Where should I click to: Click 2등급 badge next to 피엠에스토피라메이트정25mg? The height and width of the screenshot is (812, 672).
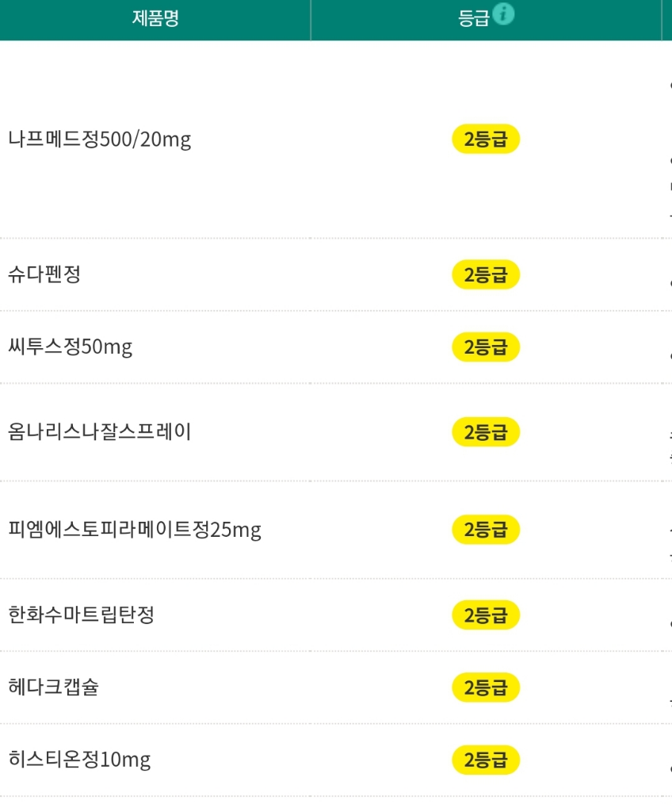[486, 529]
